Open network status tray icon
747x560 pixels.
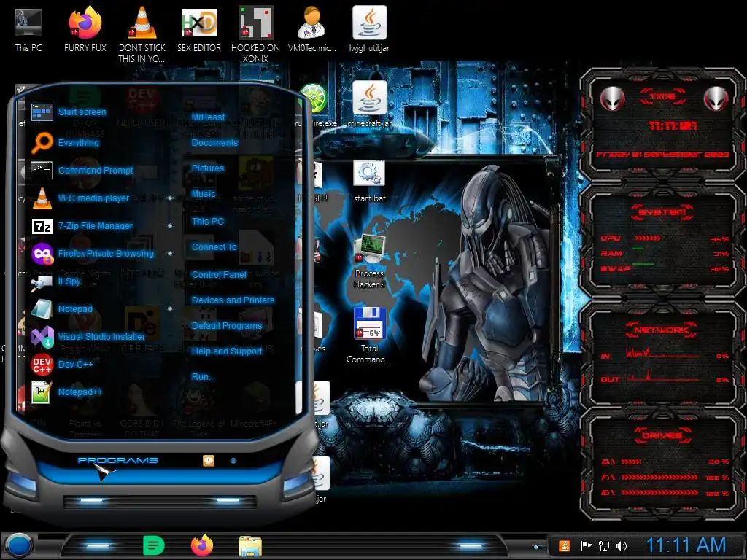(603, 545)
